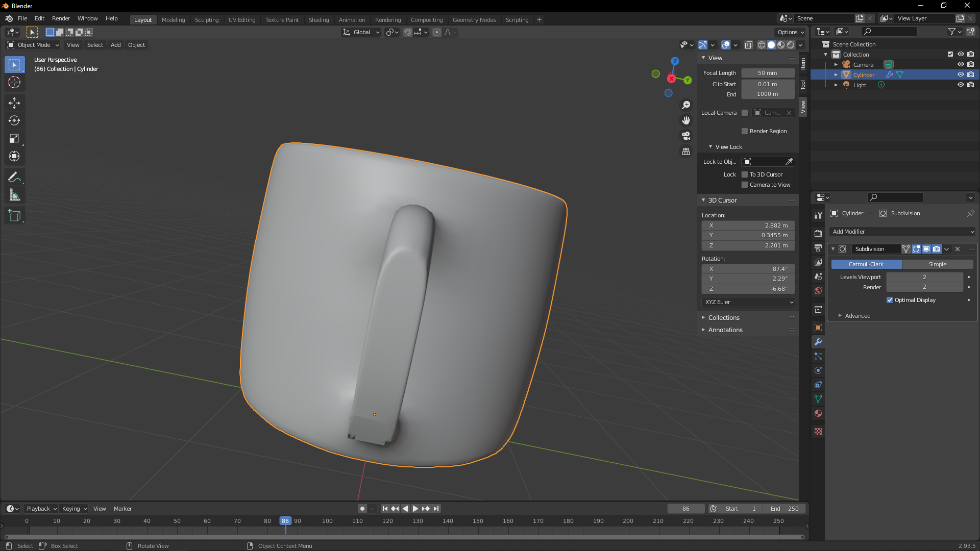Image resolution: width=980 pixels, height=551 pixels.
Task: Open Material properties tab icon
Action: click(x=818, y=413)
